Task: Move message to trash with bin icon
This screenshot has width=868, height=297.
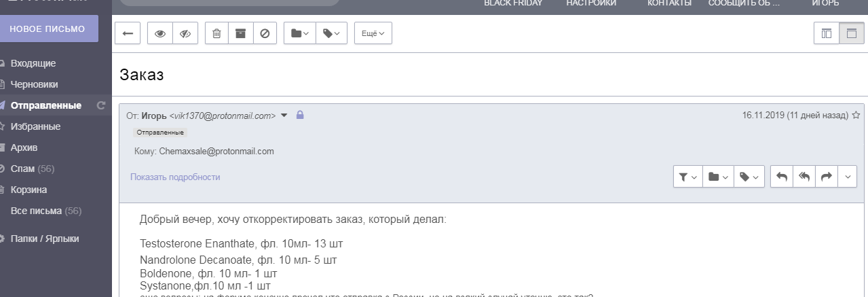Action: 216,33
